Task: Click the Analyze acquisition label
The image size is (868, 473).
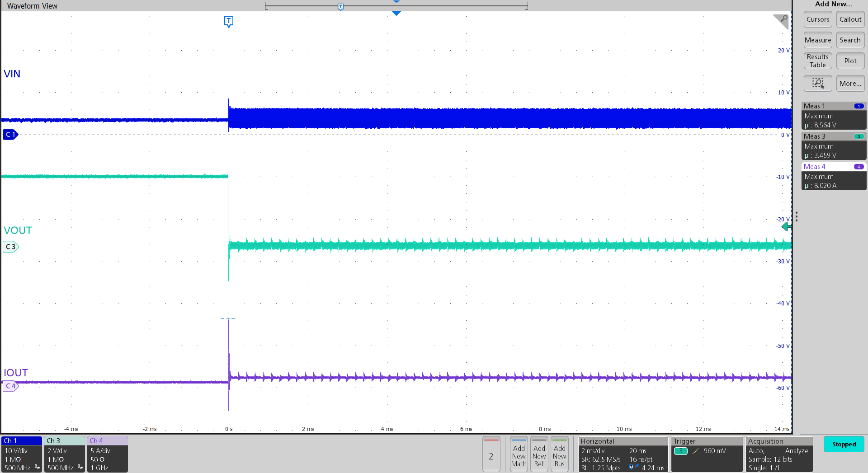Action: click(x=797, y=451)
